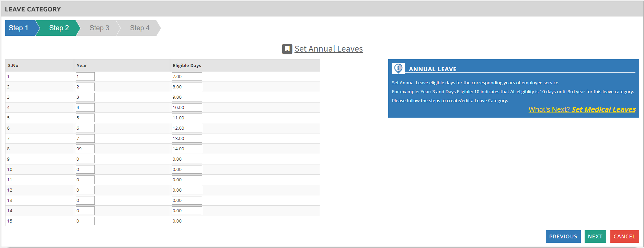Focus the Year field in row 9
The image size is (644, 248).
click(85, 159)
